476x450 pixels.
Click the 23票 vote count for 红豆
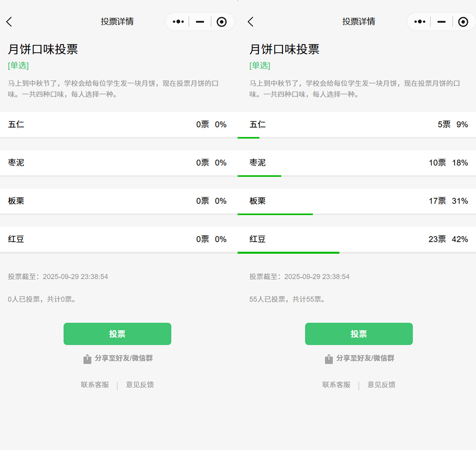click(437, 239)
